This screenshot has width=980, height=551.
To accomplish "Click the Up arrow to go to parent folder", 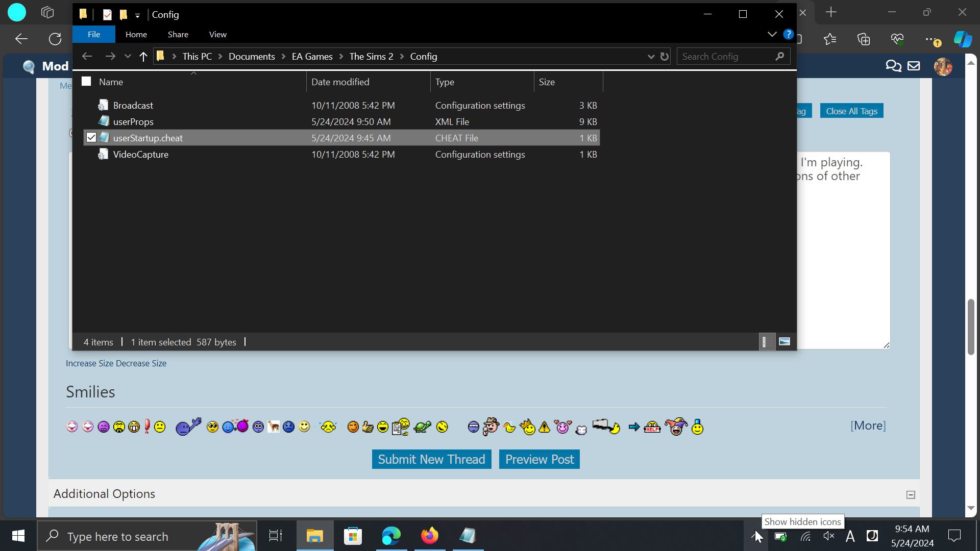I will 143,56.
